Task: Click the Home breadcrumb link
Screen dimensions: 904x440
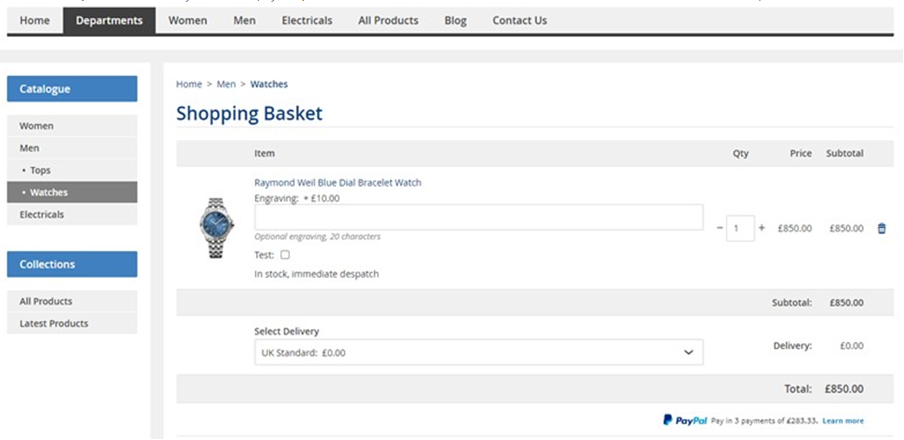Action: click(x=188, y=84)
